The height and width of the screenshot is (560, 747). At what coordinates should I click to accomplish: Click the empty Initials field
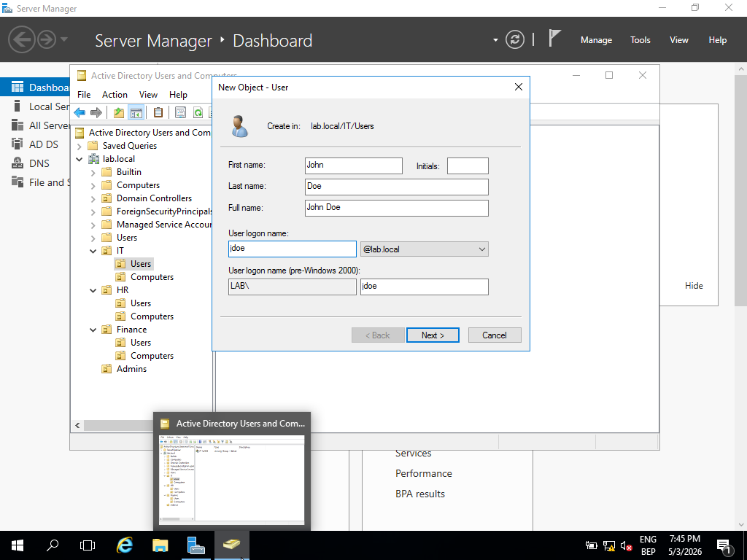(x=468, y=166)
